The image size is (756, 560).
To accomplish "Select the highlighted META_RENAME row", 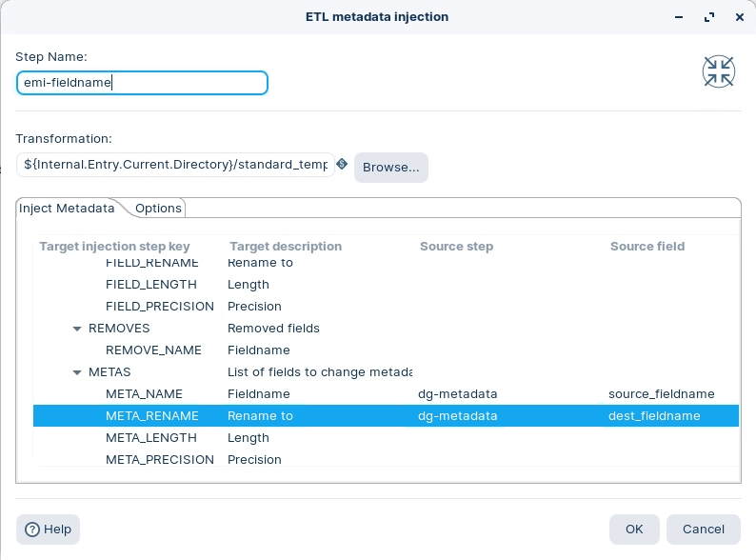I will click(152, 415).
